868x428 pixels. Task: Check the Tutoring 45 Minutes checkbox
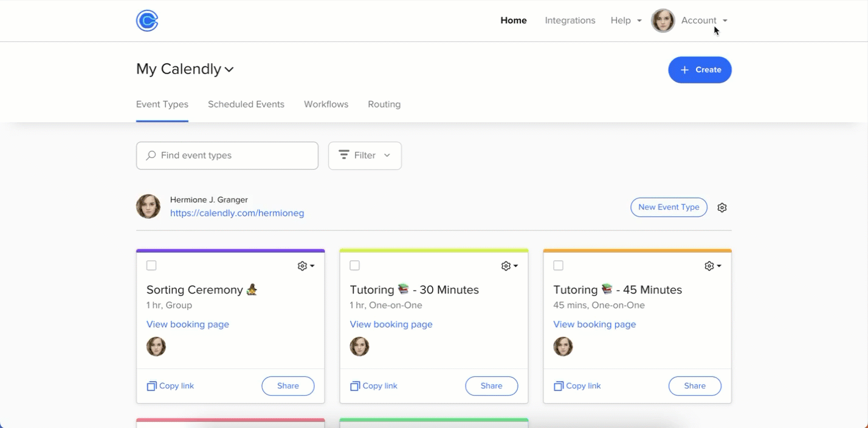(x=559, y=266)
